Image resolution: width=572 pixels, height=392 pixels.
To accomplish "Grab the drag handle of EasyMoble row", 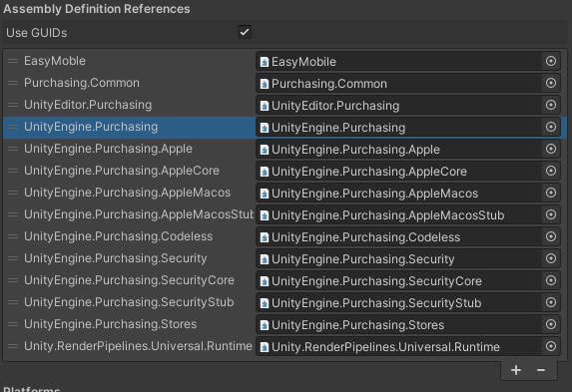I will 13,61.
